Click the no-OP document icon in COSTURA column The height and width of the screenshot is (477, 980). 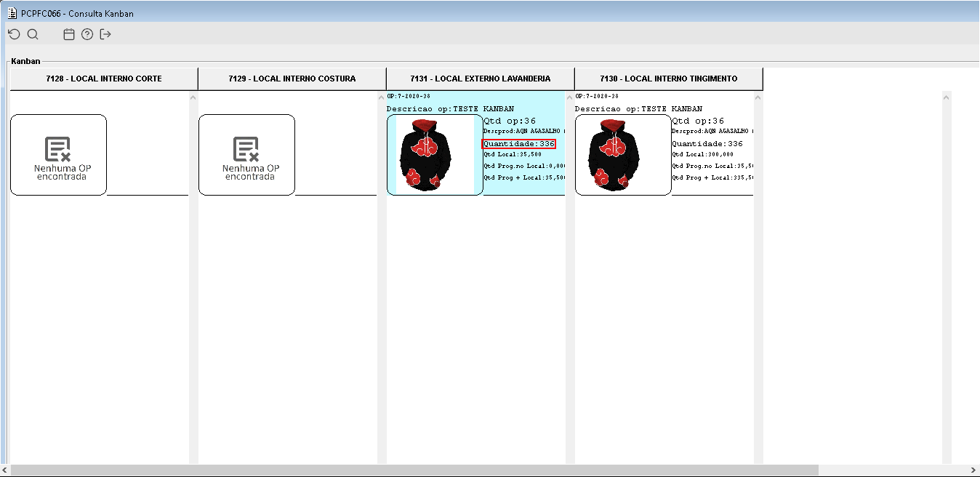pyautogui.click(x=246, y=149)
